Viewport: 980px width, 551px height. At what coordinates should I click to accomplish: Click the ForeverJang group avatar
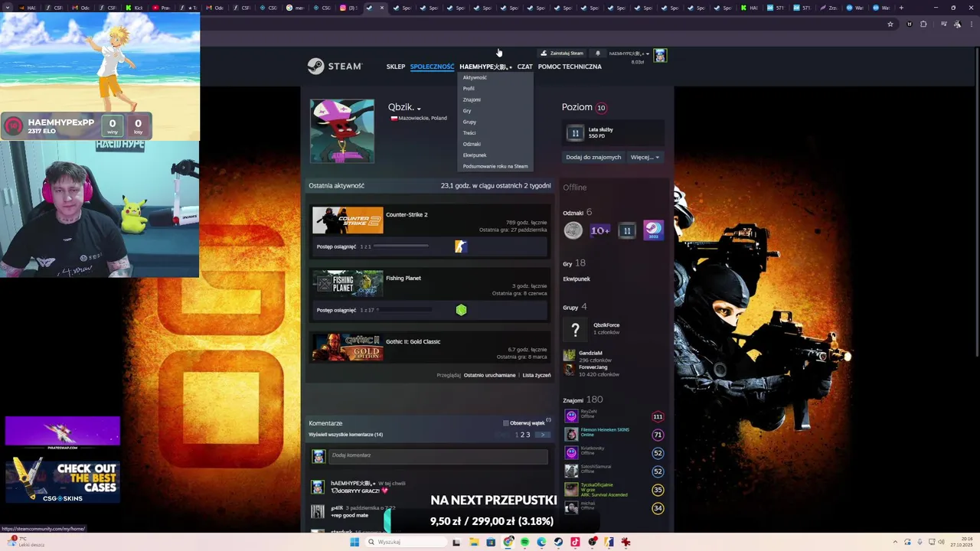(x=570, y=370)
